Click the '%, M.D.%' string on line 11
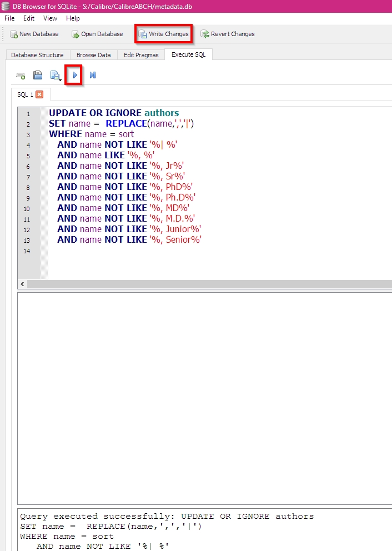 172,219
